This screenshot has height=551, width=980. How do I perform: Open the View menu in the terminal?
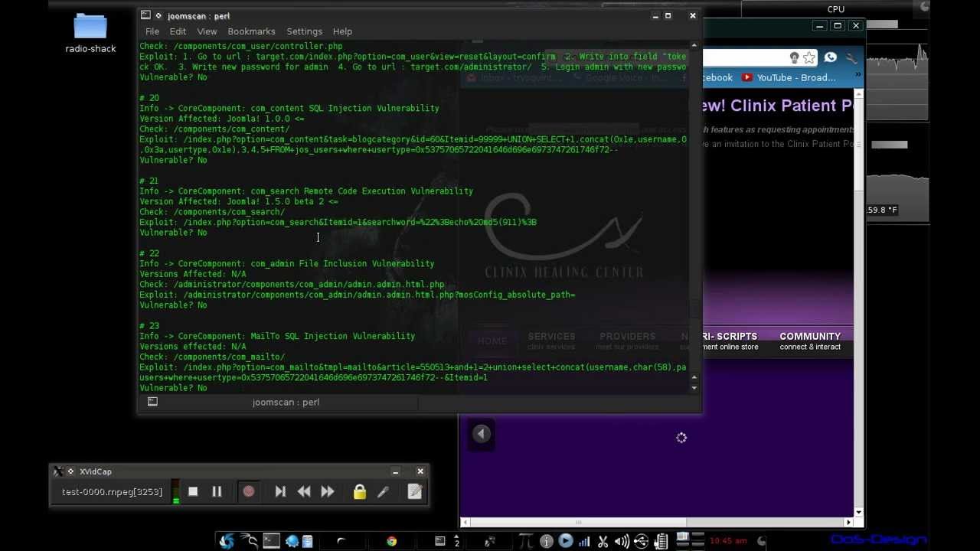[207, 31]
